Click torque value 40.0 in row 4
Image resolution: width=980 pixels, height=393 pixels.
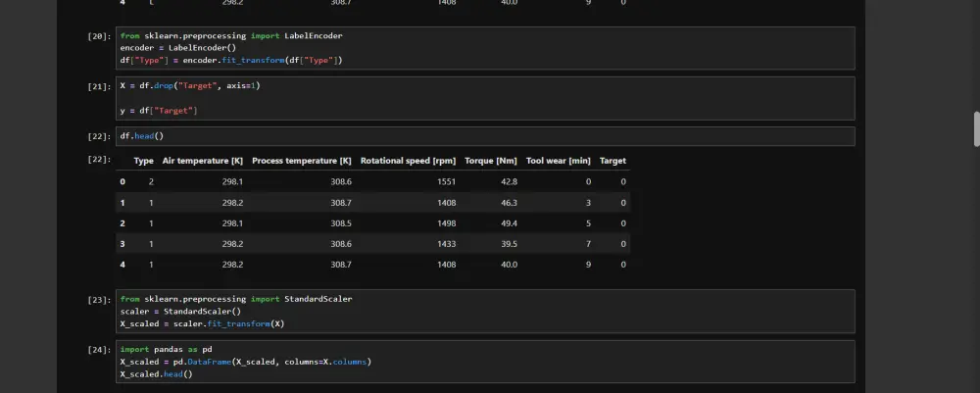pyautogui.click(x=509, y=265)
